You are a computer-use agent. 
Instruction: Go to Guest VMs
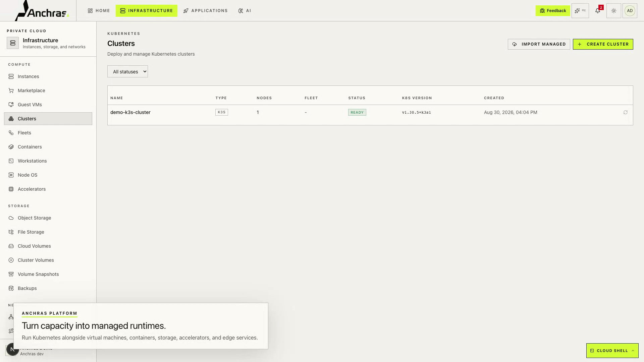(x=48, y=105)
